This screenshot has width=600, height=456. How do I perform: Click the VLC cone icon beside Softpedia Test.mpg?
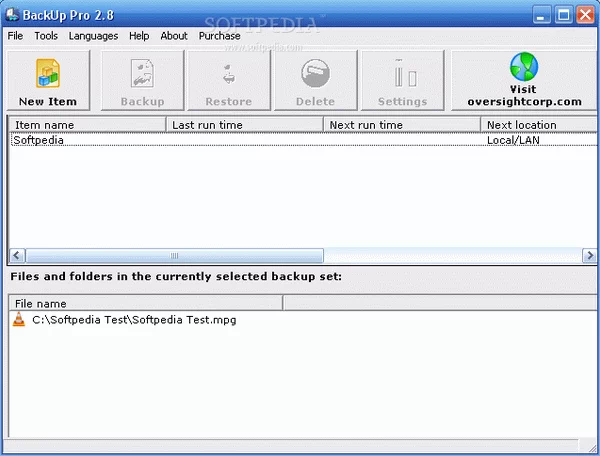19,319
